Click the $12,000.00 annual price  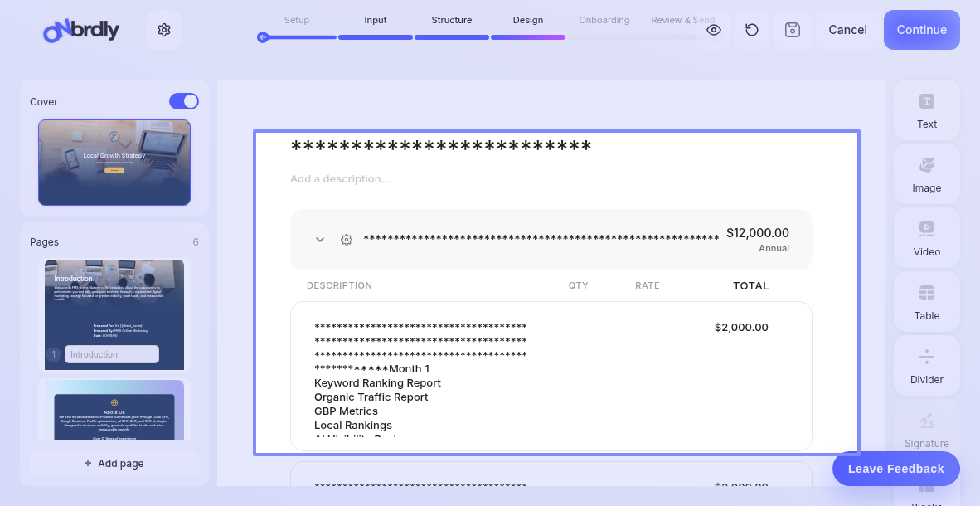click(x=758, y=233)
